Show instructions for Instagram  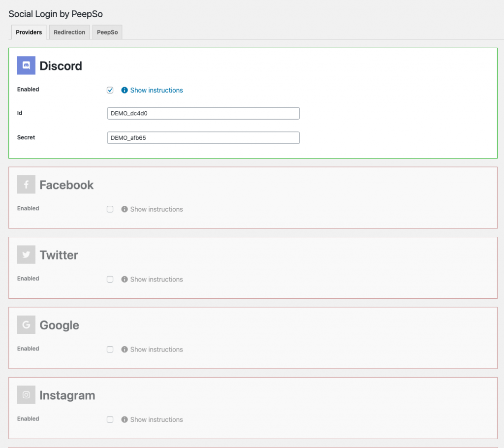pos(157,420)
